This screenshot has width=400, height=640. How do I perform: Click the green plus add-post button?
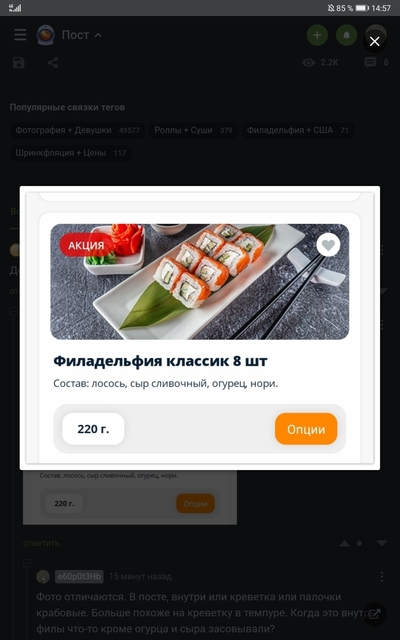coord(317,35)
